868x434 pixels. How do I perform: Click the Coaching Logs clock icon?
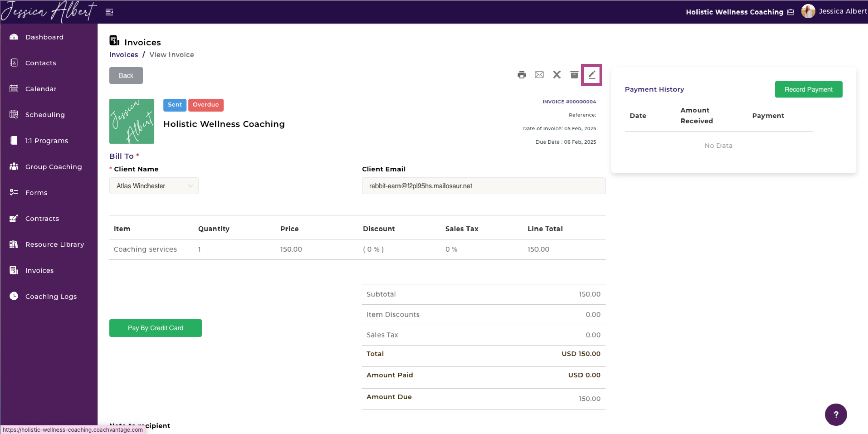click(x=14, y=296)
